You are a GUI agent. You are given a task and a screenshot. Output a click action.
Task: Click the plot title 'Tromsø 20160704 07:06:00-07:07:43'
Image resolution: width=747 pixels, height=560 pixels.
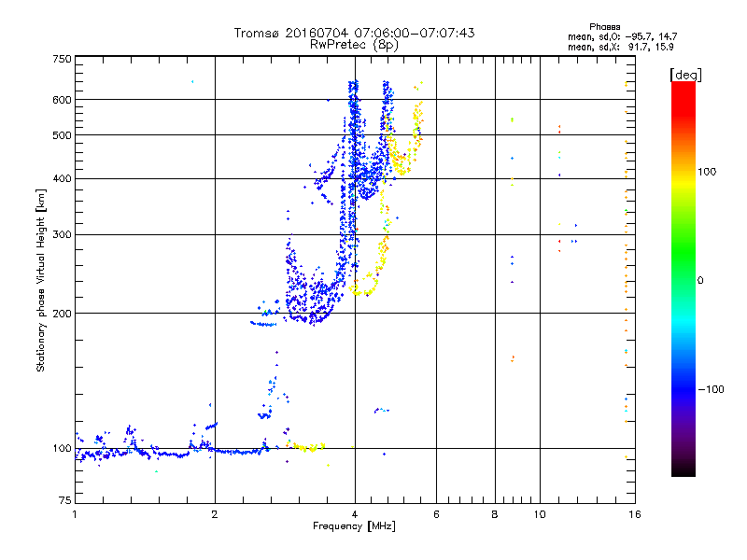coord(354,33)
